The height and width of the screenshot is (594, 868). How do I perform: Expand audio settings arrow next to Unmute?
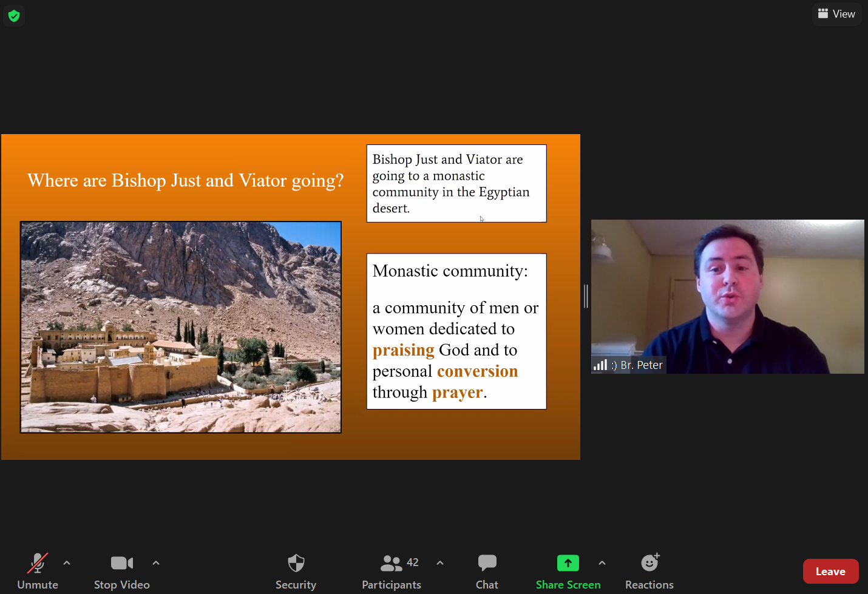(67, 563)
